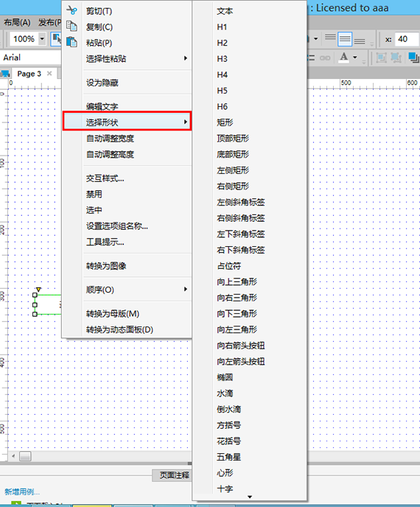Select the bottom vertical align icon
Screen dimensions: 420x507
coord(360,41)
